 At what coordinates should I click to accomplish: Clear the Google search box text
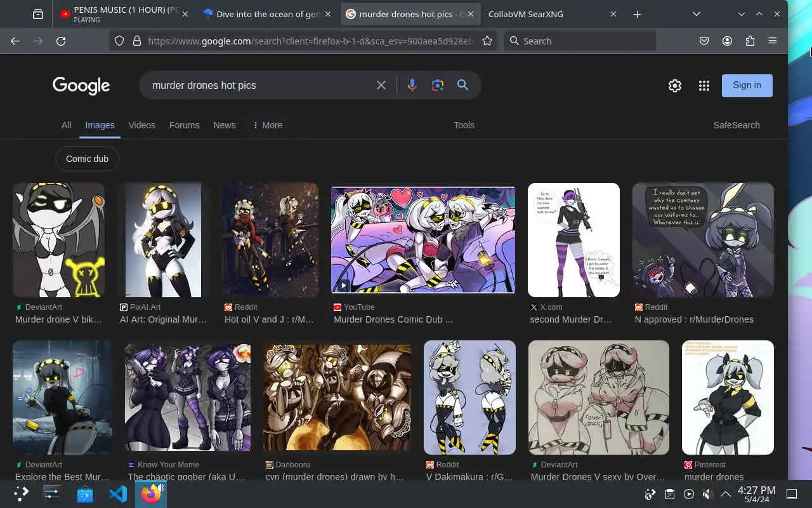point(381,85)
